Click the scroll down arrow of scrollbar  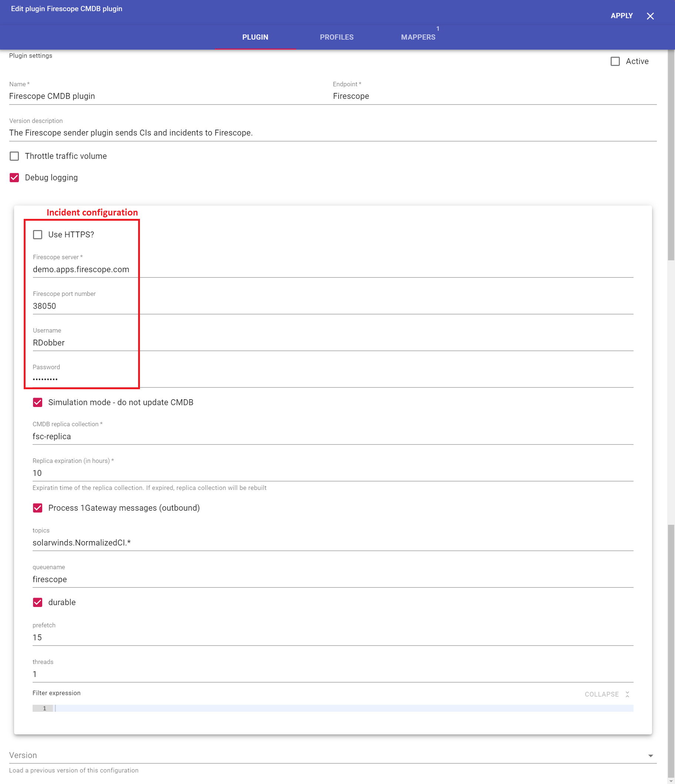pyautogui.click(x=671, y=781)
